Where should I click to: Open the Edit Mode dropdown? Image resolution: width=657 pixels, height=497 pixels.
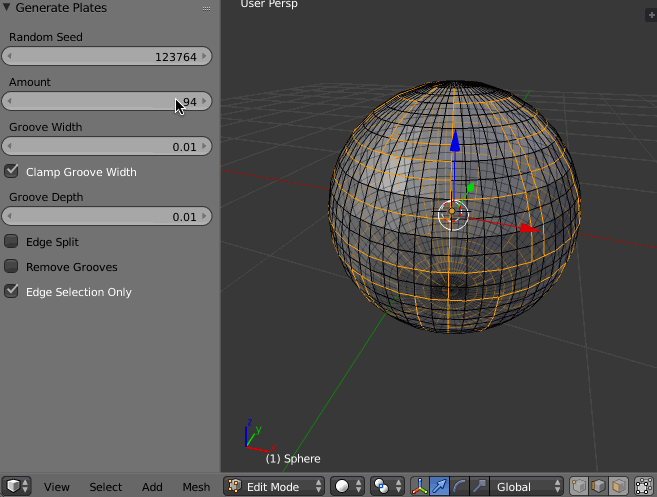[274, 487]
